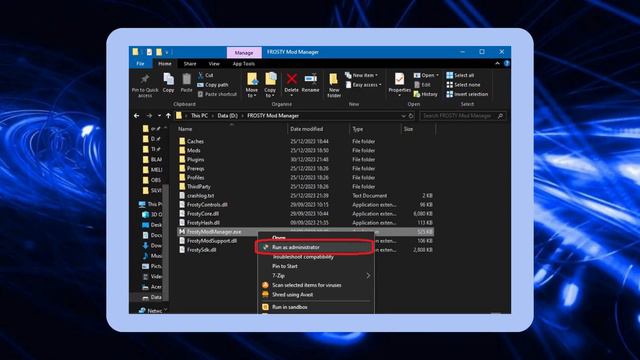The height and width of the screenshot is (360, 640).
Task: Choose Paste shortcut in Clipboard group
Action: [x=217, y=94]
